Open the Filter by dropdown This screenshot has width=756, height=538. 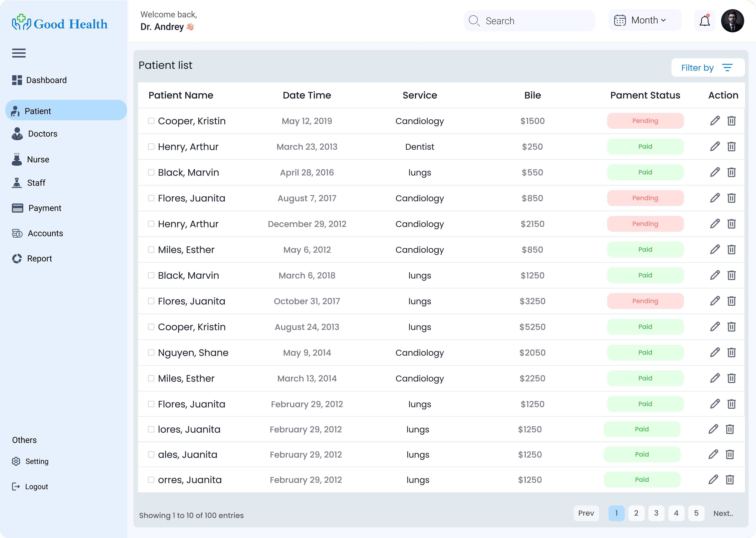(x=708, y=68)
